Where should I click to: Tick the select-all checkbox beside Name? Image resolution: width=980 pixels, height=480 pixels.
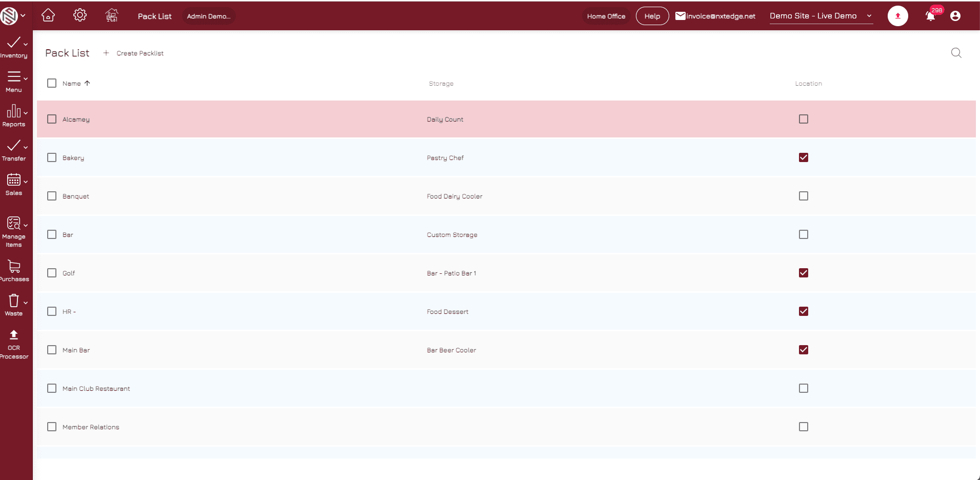click(x=52, y=83)
